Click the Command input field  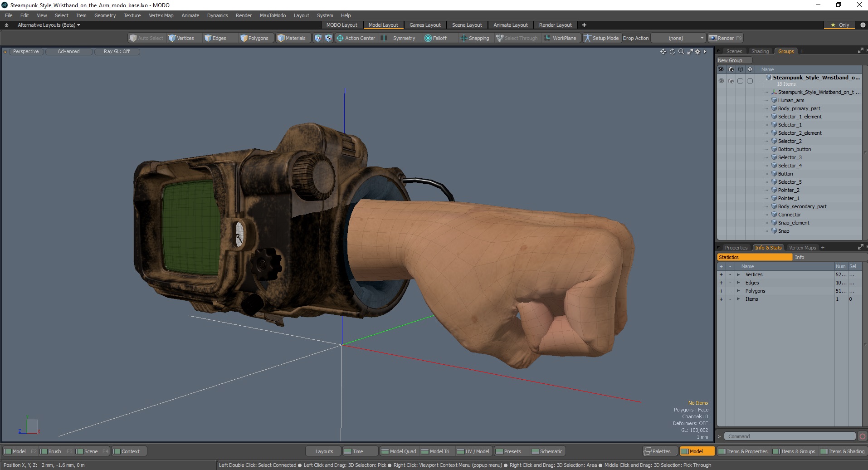coord(789,436)
